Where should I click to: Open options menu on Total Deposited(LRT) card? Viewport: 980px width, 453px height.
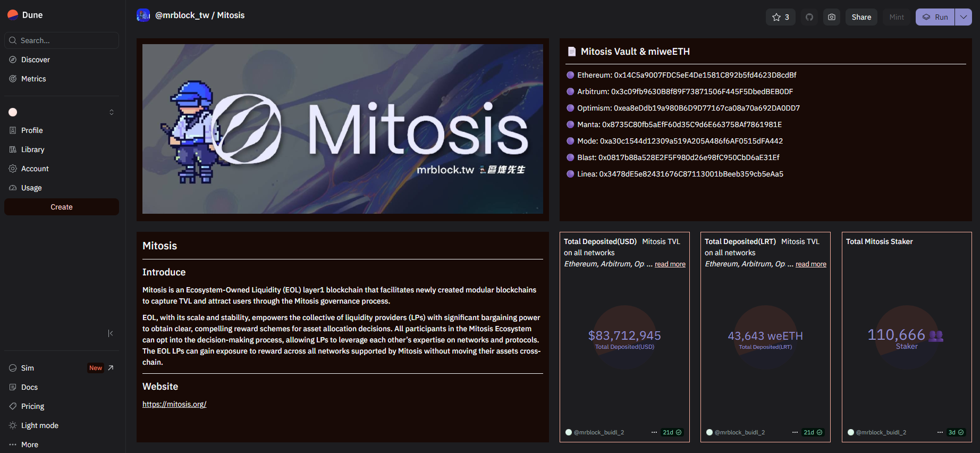795,432
